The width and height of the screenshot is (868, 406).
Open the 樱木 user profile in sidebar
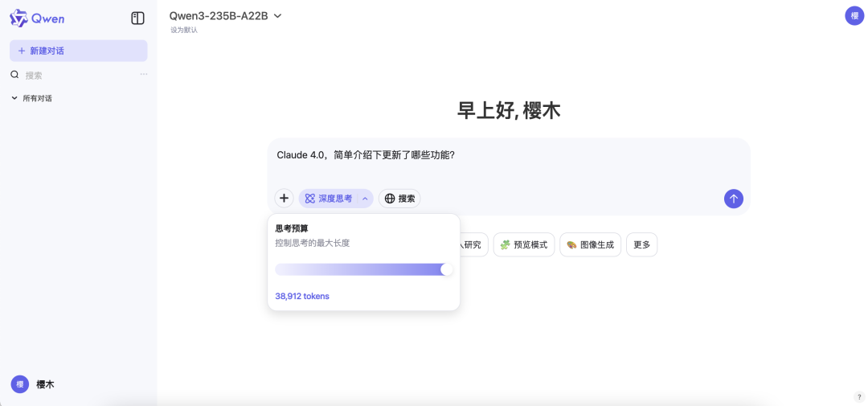(33, 384)
